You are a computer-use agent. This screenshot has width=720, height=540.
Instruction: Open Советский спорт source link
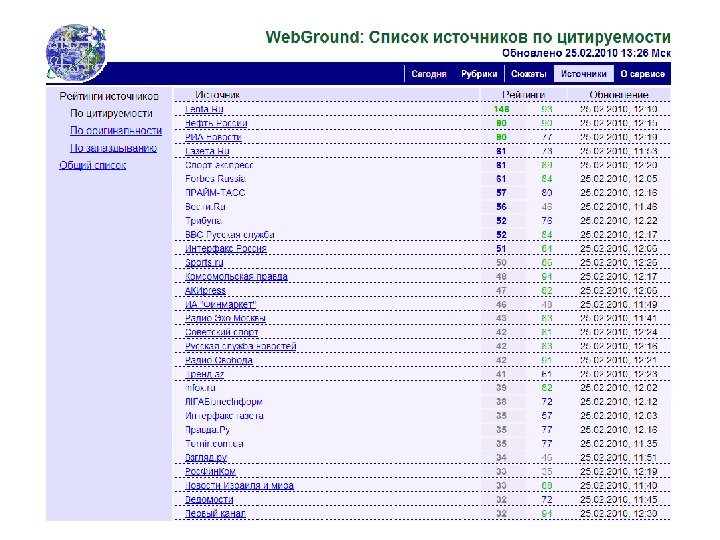pyautogui.click(x=221, y=332)
